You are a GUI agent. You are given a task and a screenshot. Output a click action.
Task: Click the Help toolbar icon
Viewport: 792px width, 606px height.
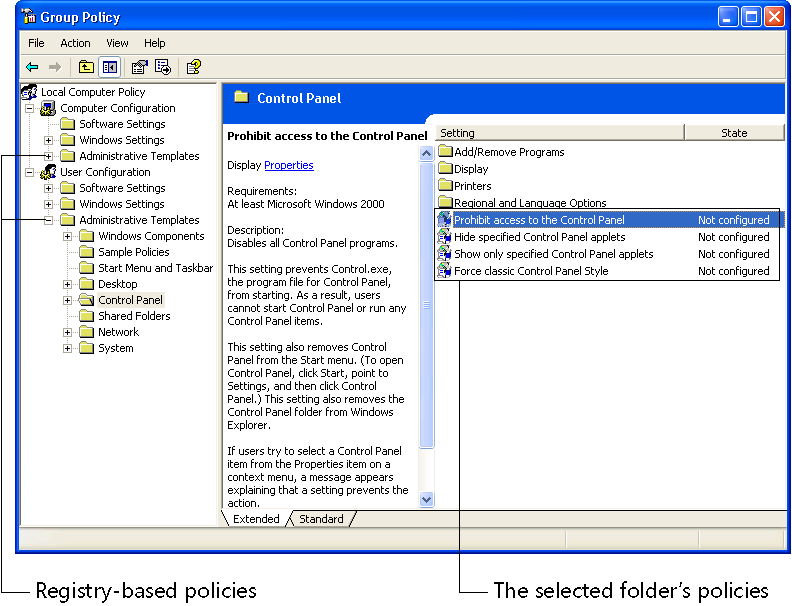(193, 67)
